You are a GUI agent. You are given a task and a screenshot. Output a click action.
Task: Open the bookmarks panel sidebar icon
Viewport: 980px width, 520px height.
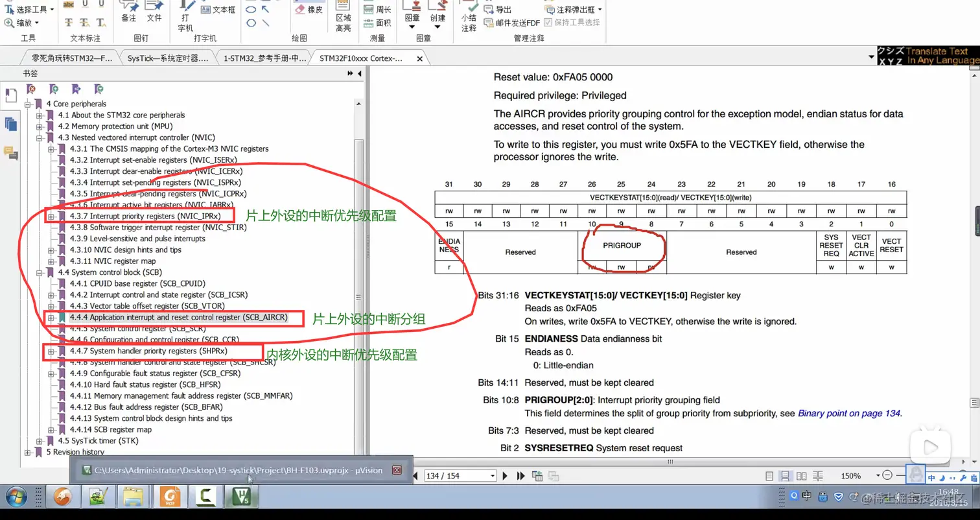coord(10,95)
